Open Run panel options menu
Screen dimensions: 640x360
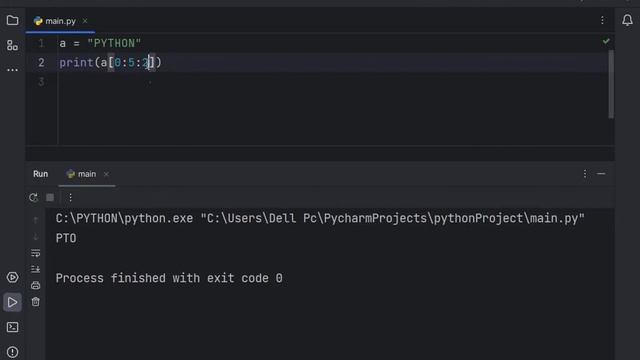(x=585, y=174)
